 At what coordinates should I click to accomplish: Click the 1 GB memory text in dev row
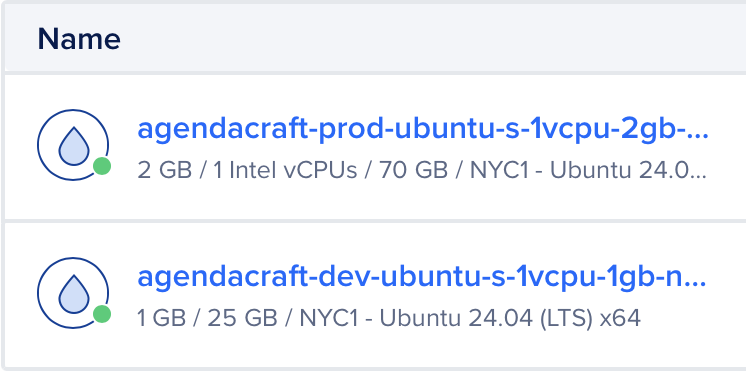click(161, 318)
